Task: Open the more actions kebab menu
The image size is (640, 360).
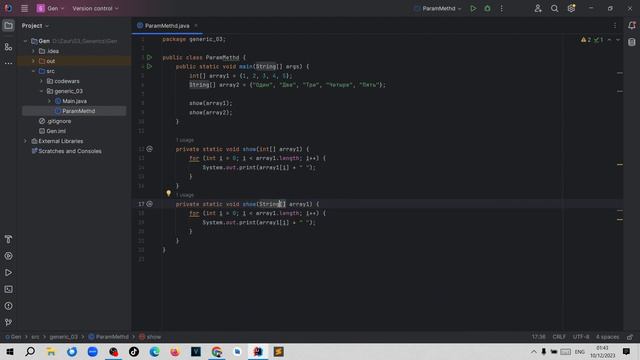Action: click(x=502, y=8)
